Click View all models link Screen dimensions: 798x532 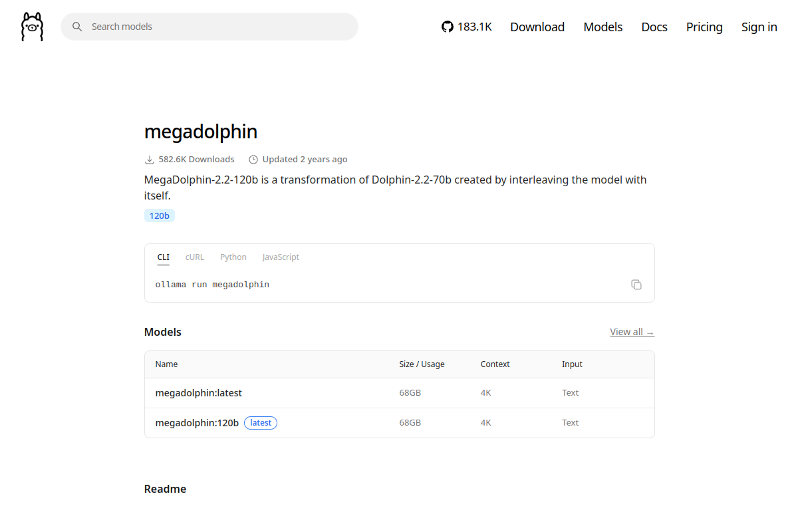pos(632,332)
